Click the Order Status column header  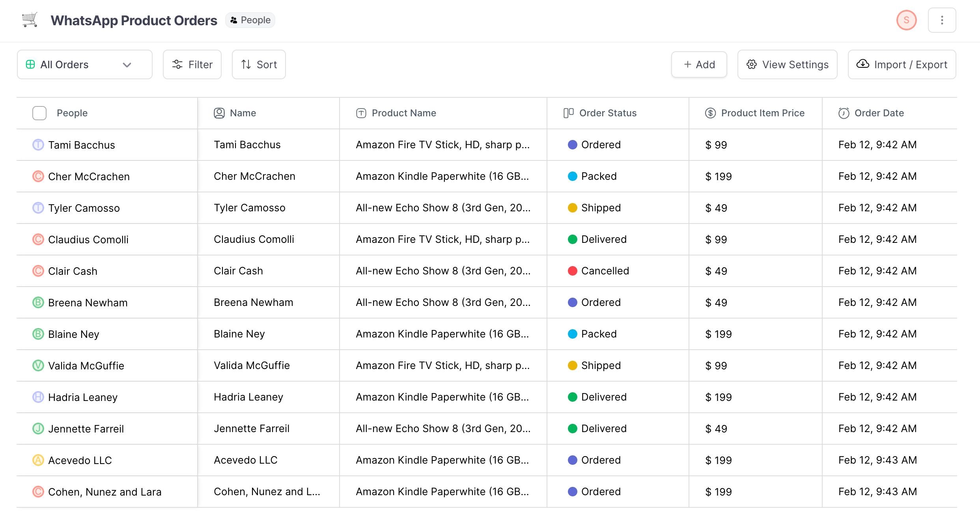(x=608, y=113)
